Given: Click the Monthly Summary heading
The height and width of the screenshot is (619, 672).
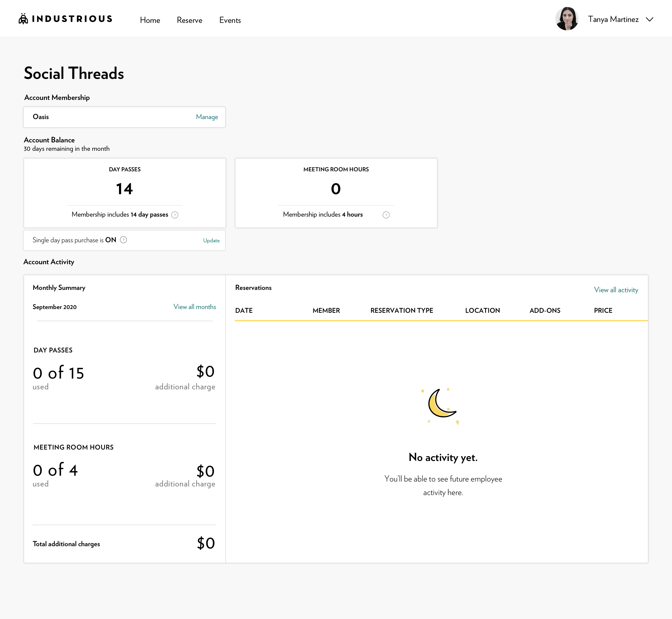Looking at the screenshot, I should click(59, 288).
